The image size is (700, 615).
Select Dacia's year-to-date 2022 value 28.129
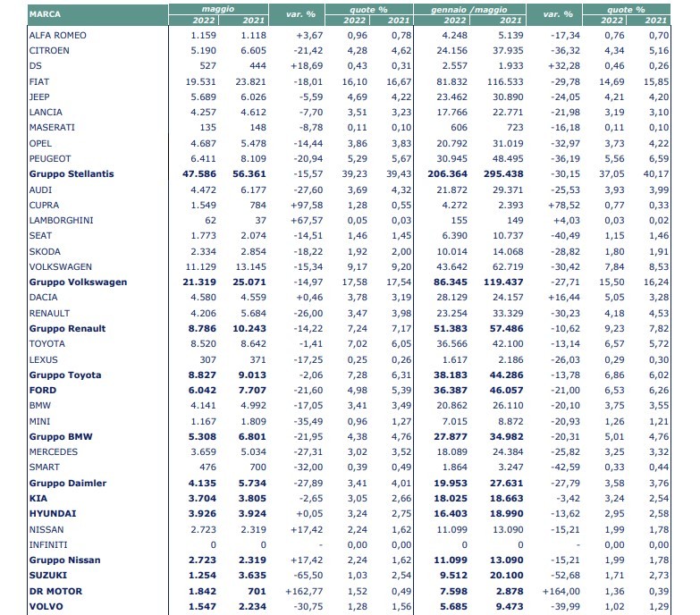(x=452, y=297)
